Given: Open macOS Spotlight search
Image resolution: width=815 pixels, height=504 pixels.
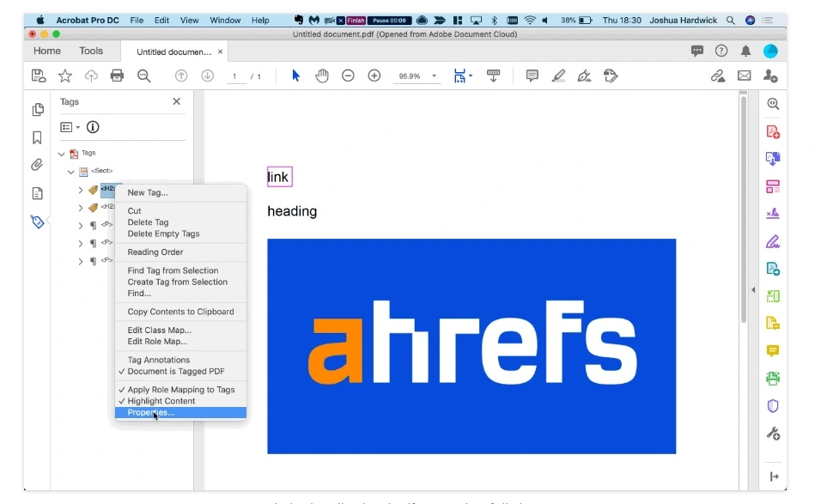Looking at the screenshot, I should [730, 21].
